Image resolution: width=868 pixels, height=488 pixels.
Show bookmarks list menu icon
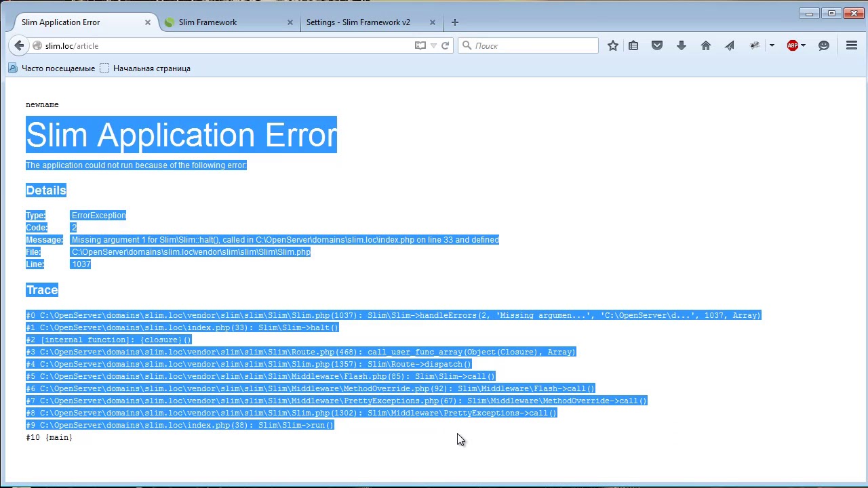(x=633, y=45)
